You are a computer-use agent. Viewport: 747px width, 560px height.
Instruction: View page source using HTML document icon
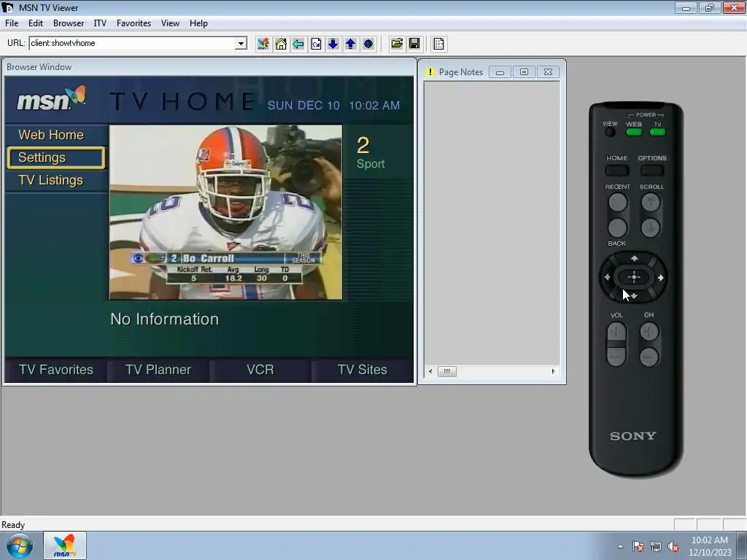438,44
